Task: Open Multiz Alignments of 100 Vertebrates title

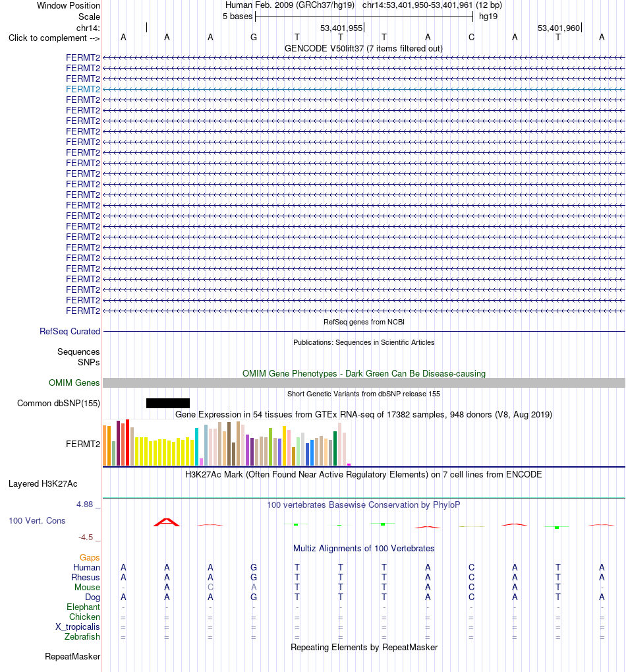Action: pyautogui.click(x=364, y=549)
